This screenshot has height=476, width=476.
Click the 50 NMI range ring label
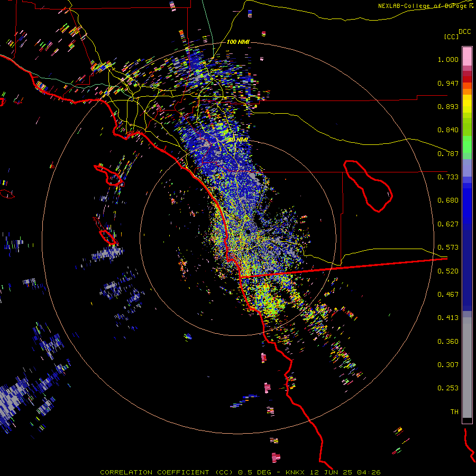(x=239, y=140)
